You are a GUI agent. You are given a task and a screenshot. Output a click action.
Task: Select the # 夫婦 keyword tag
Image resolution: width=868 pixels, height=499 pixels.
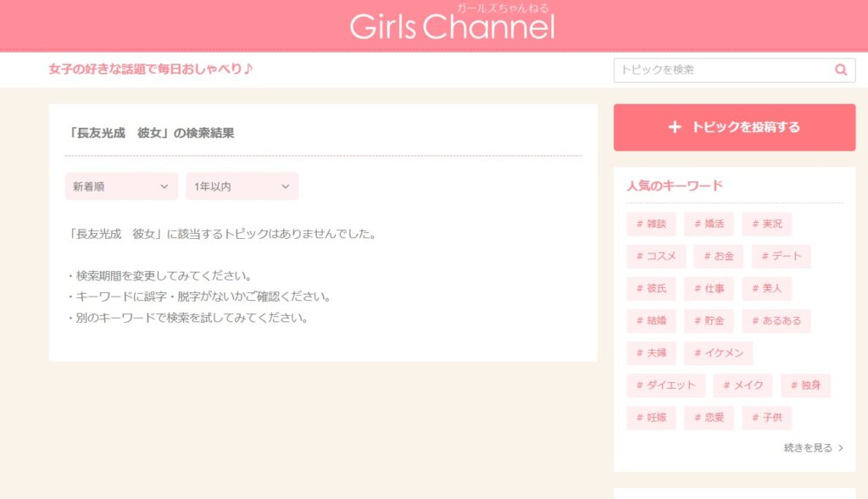(651, 353)
